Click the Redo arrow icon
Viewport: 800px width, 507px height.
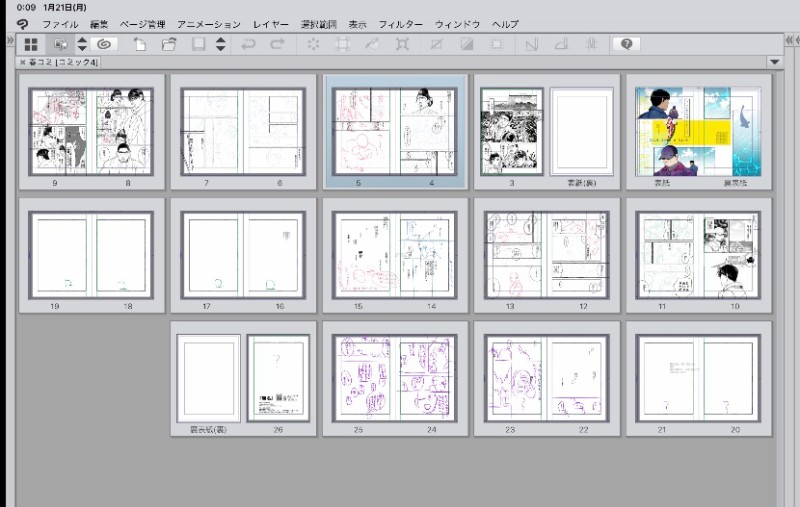click(x=277, y=44)
